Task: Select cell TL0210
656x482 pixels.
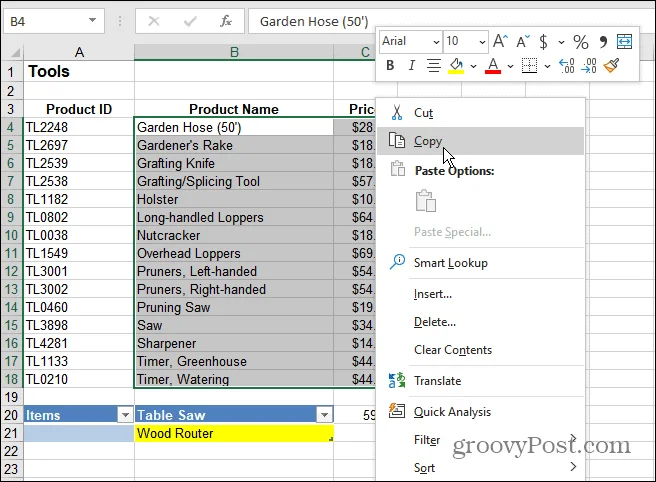Action: (x=79, y=379)
